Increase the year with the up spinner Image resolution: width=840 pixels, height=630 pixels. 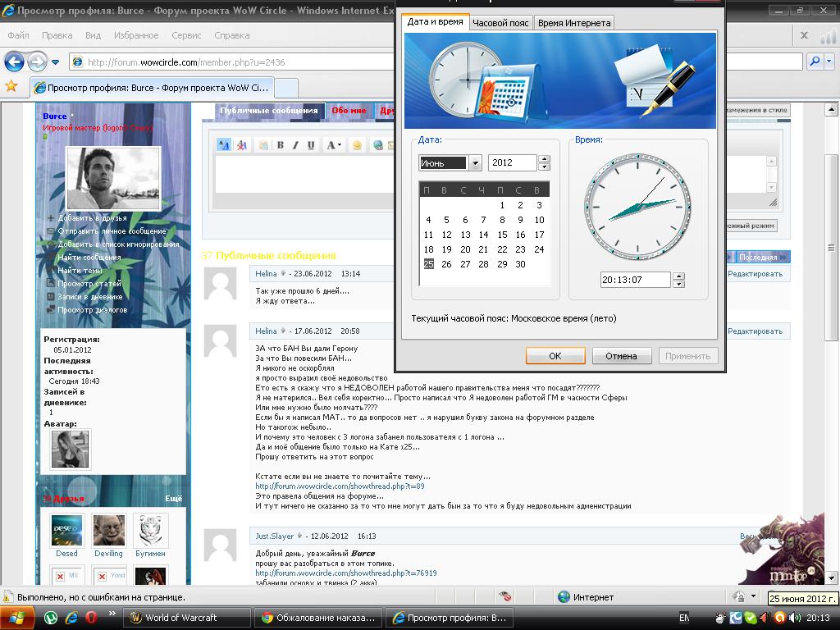[x=544, y=159]
